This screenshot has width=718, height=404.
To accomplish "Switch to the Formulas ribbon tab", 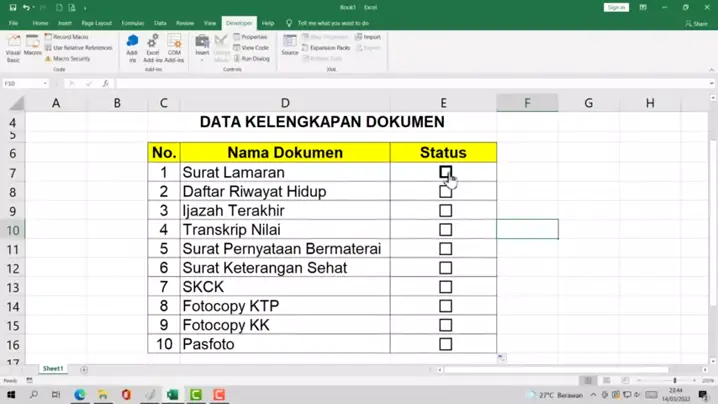I will (132, 23).
